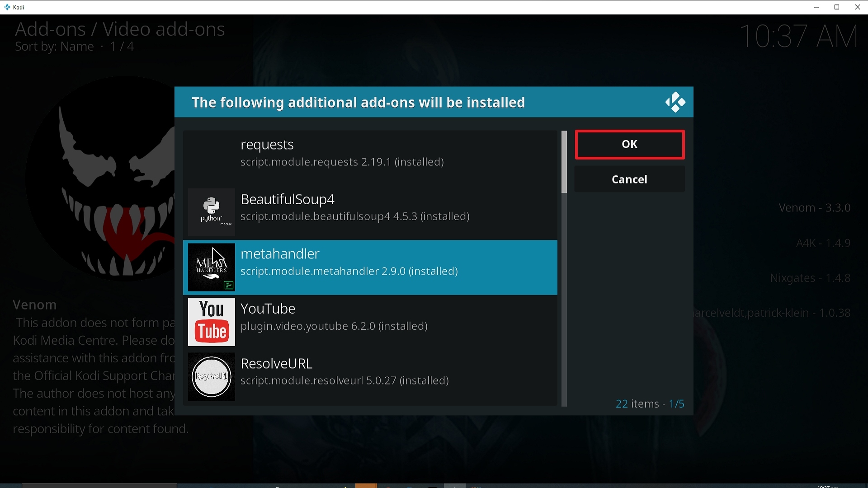Select the BeautifulSoup4 add-on name
The width and height of the screenshot is (868, 488).
[x=288, y=199]
